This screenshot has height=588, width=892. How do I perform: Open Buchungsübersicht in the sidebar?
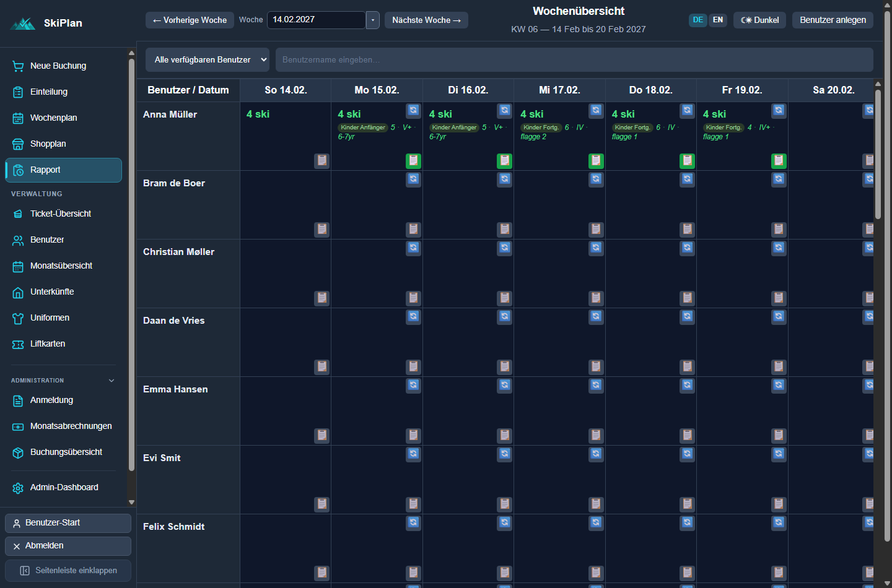coord(63,452)
